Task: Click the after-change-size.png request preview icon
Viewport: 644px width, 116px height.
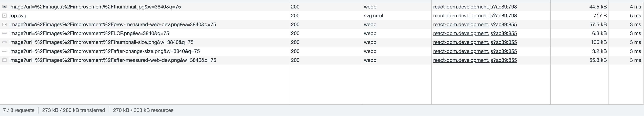Action: pyautogui.click(x=4, y=51)
